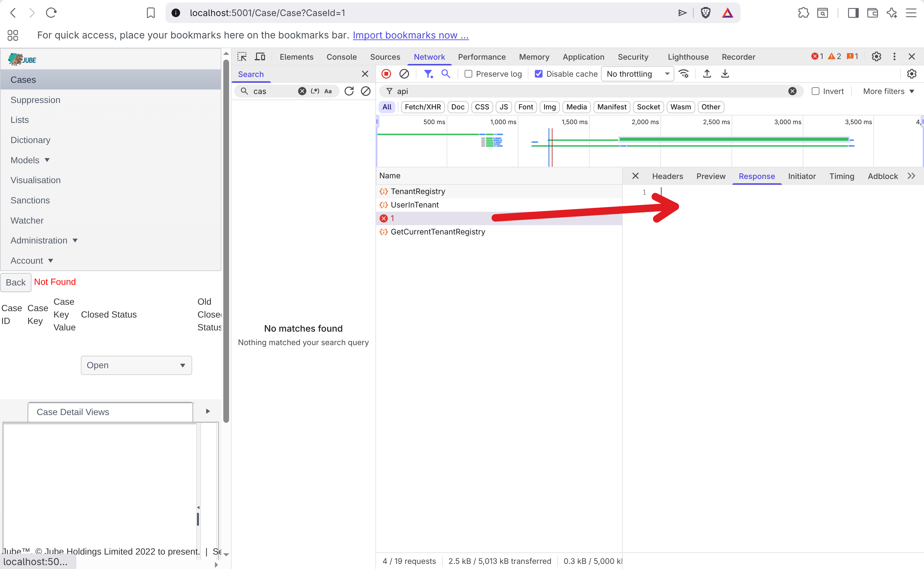
Task: Open Sources tab
Action: [385, 57]
